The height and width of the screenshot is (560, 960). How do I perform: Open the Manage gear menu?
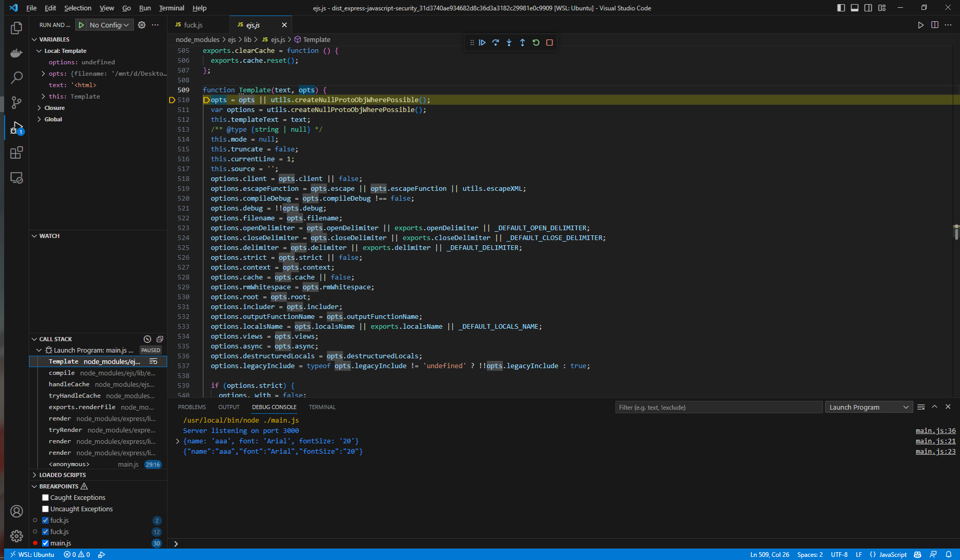point(17,536)
